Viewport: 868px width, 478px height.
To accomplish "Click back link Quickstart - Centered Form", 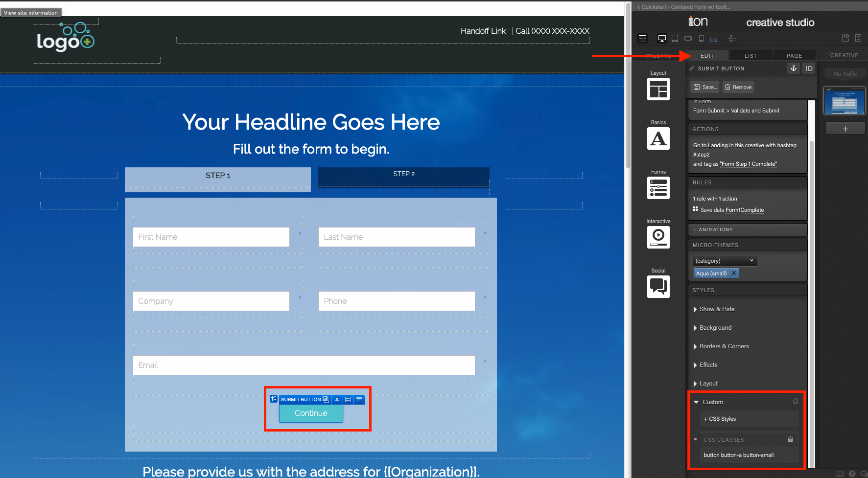I will point(683,7).
